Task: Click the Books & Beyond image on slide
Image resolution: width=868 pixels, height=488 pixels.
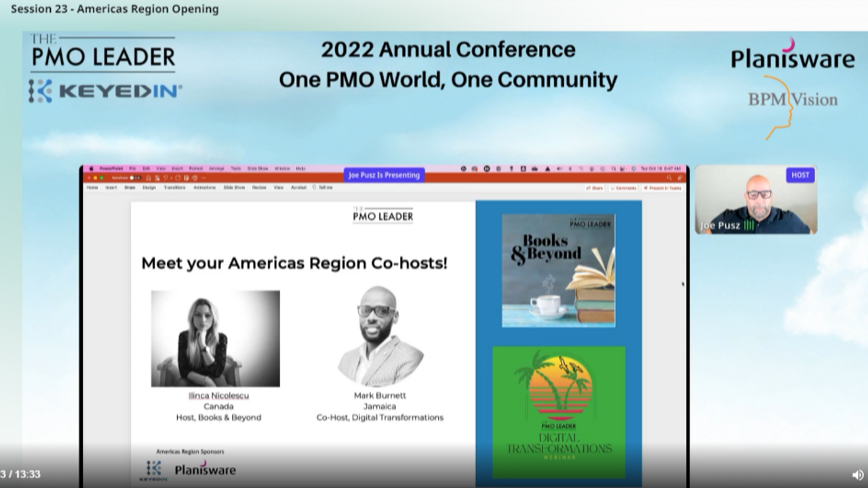Action: click(x=559, y=270)
